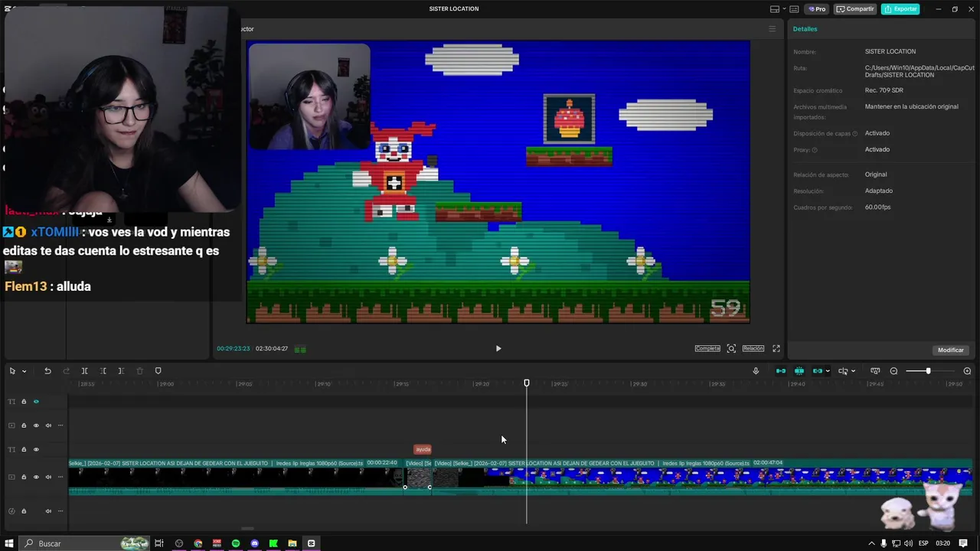This screenshot has height=551, width=980.
Task: Redo the last undone edit
Action: pyautogui.click(x=66, y=371)
